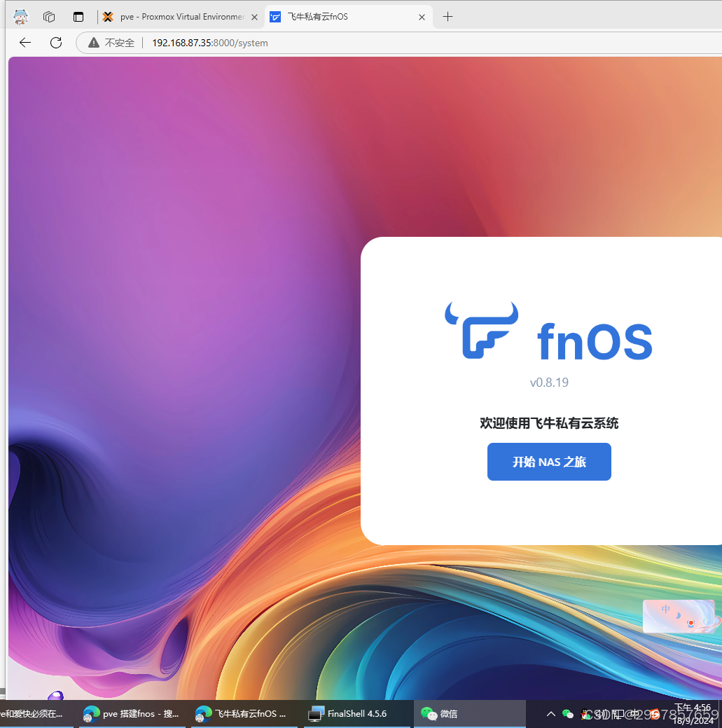Switch to the pve Proxmox Virtual Environment tab
This screenshot has height=728, width=722.
(x=181, y=17)
